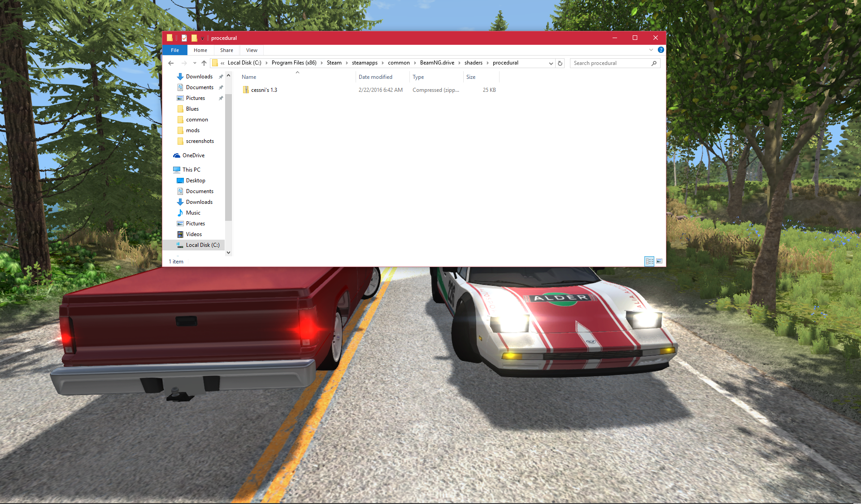This screenshot has width=861, height=504.
Task: Open pinned Documents in Quick access
Action: click(x=200, y=87)
